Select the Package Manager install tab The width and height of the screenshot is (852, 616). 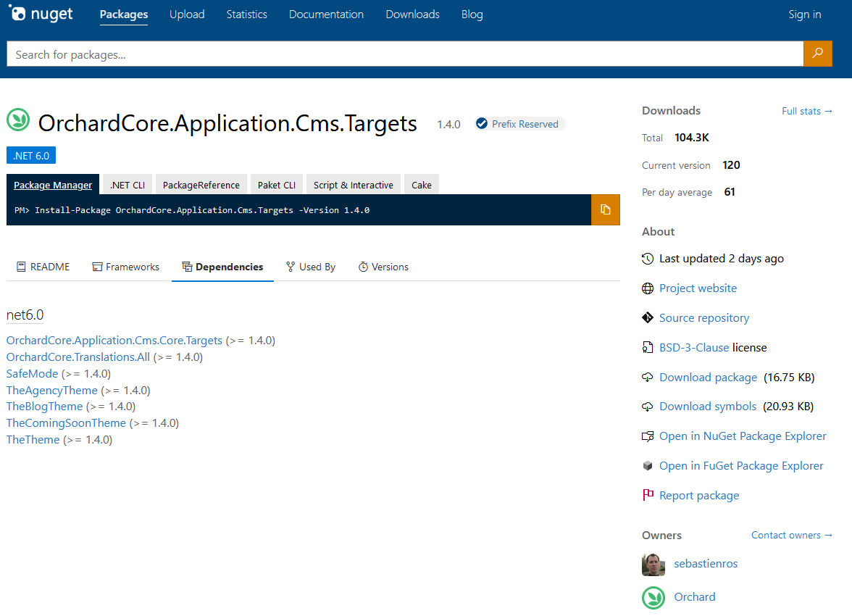click(x=53, y=184)
